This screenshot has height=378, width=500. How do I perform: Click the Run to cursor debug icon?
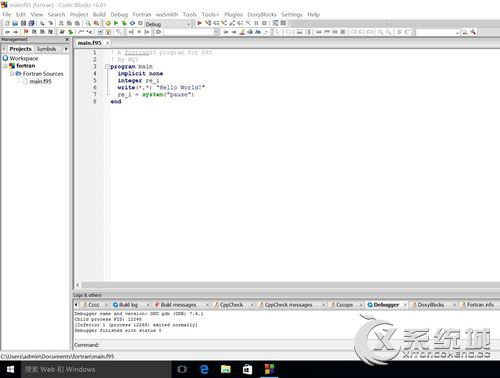[x=208, y=23]
